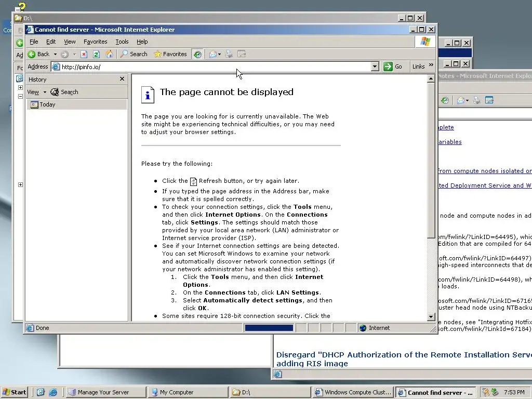The height and width of the screenshot is (399, 532).
Task: Open the 'ariables' link in background window
Action: 450,142
